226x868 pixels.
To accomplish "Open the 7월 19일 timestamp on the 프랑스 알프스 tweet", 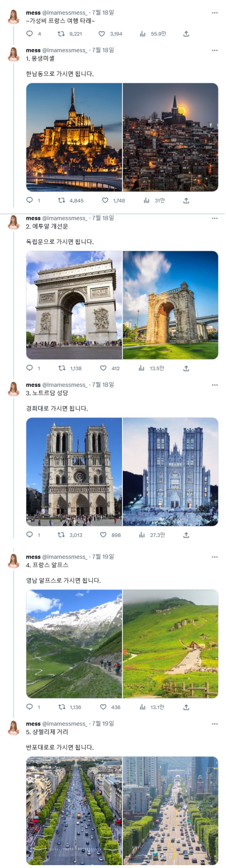I will [103, 557].
